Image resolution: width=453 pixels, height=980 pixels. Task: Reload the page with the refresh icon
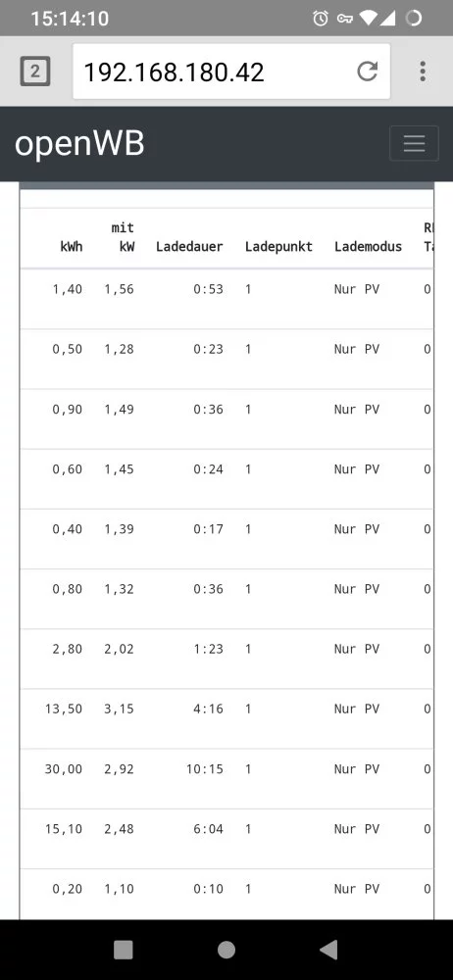pos(368,72)
